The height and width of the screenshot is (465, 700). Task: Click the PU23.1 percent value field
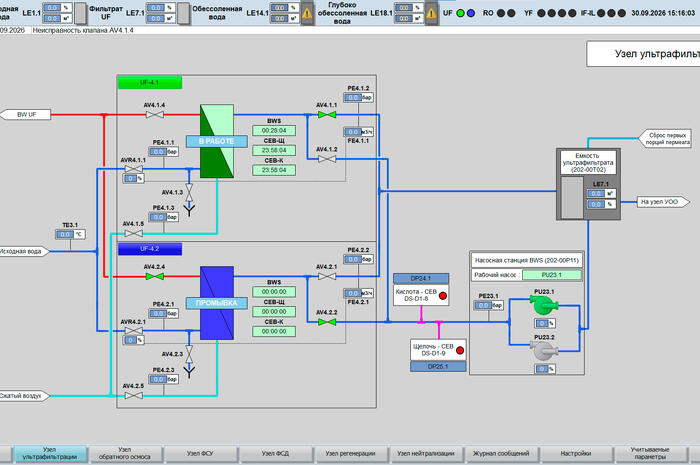545,323
